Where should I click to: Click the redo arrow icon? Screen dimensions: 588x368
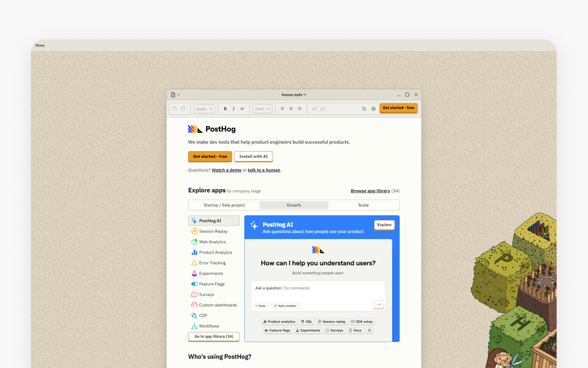click(183, 109)
